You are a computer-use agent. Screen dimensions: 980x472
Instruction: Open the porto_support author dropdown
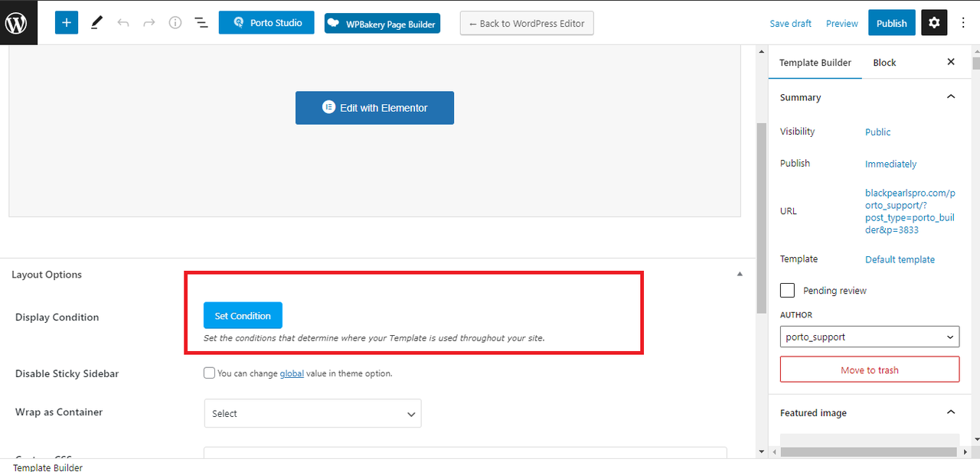coord(870,337)
